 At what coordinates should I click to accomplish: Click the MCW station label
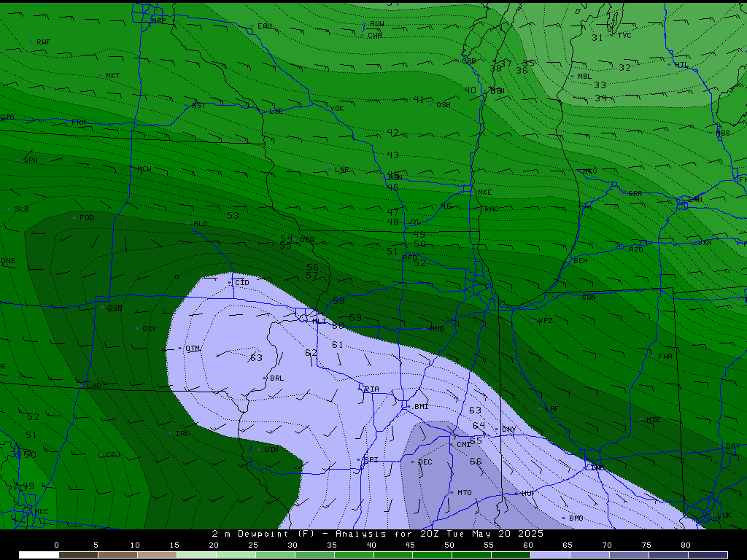[x=144, y=169]
